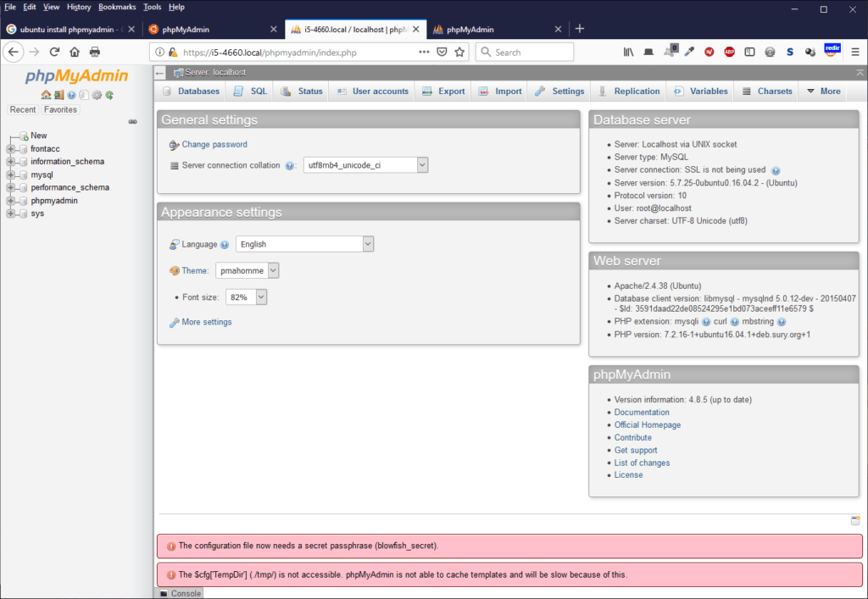Image resolution: width=868 pixels, height=599 pixels.
Task: Open the Bookmarks menu in Firefox menu bar
Action: 117,7
